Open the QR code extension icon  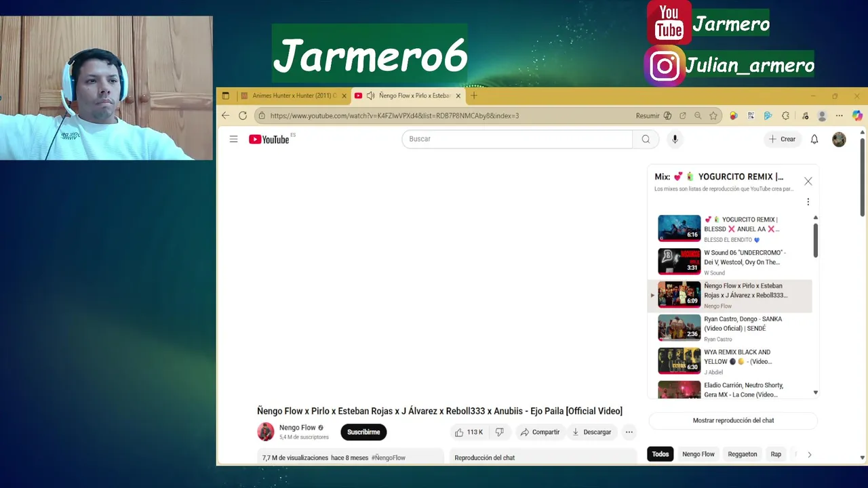751,116
